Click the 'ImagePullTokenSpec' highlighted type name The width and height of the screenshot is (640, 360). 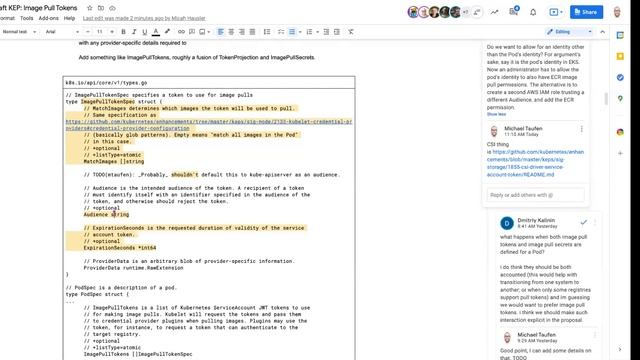click(x=108, y=102)
